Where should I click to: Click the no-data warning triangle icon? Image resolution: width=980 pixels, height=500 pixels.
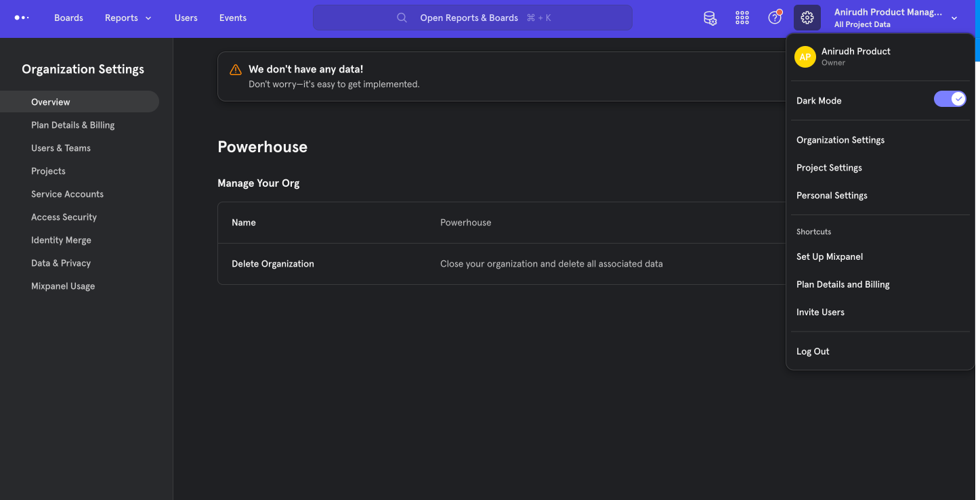click(x=236, y=70)
